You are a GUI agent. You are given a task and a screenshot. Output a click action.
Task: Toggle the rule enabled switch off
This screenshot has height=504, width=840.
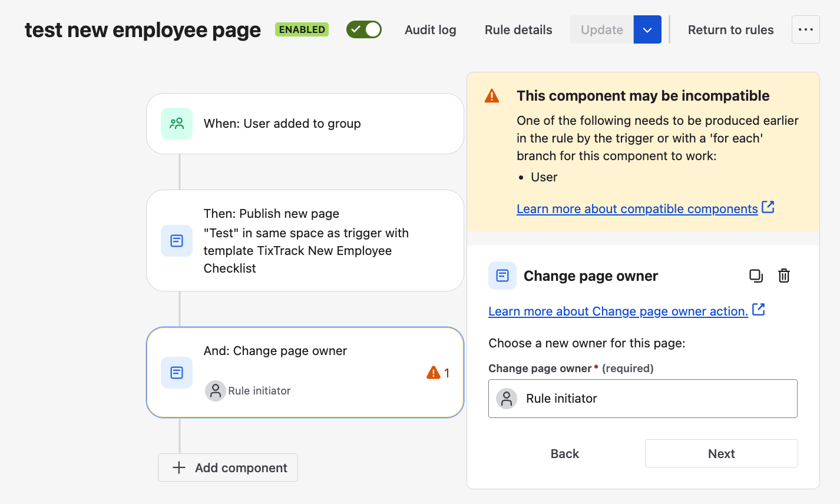click(364, 29)
